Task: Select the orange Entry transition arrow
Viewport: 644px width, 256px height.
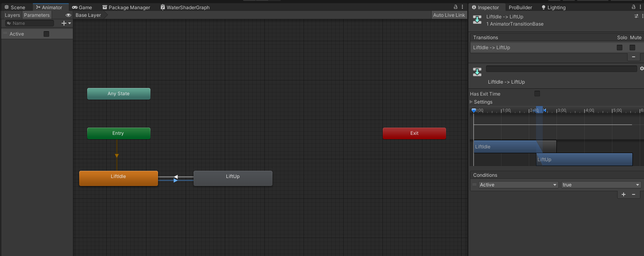Action: [x=117, y=156]
